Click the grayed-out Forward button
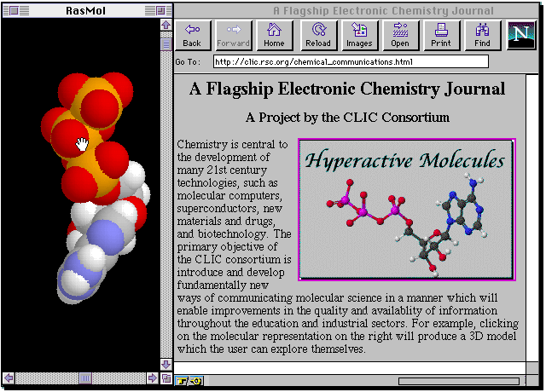 [x=233, y=35]
